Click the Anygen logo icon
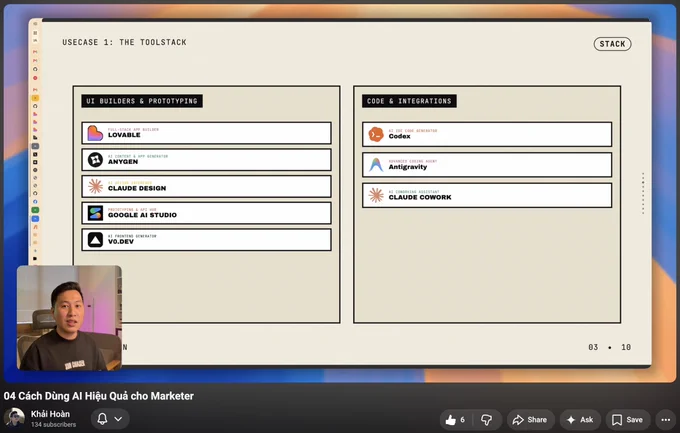 pos(95,160)
